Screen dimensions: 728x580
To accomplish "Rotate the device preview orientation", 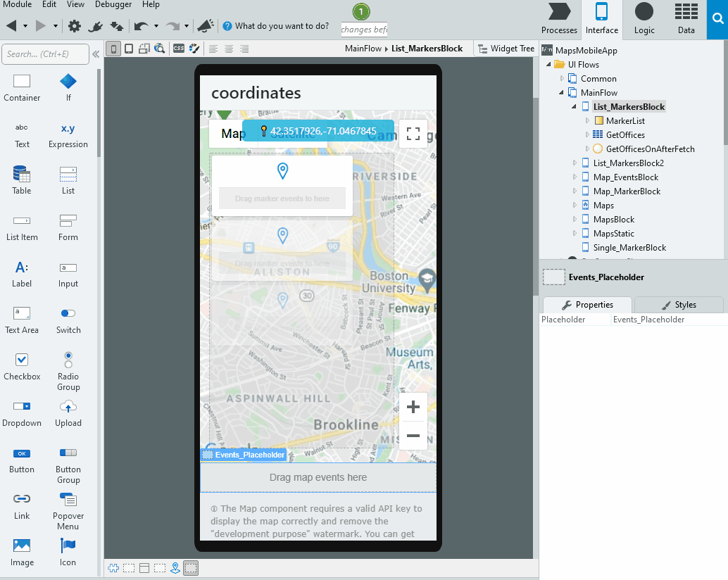I will click(144, 49).
